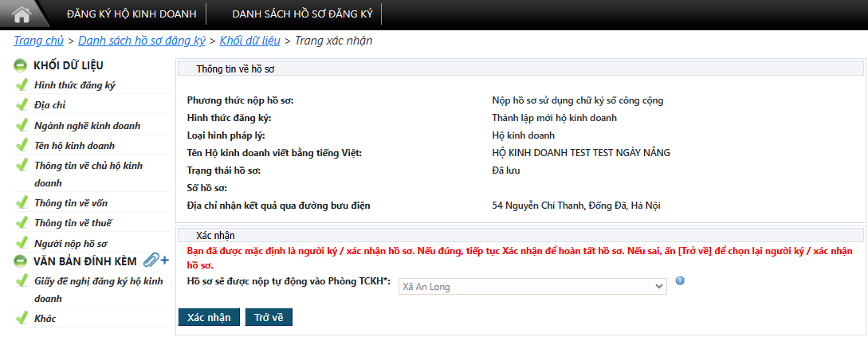
Task: Open Ngành nghề kinh doanh sidebar item
Action: [87, 126]
